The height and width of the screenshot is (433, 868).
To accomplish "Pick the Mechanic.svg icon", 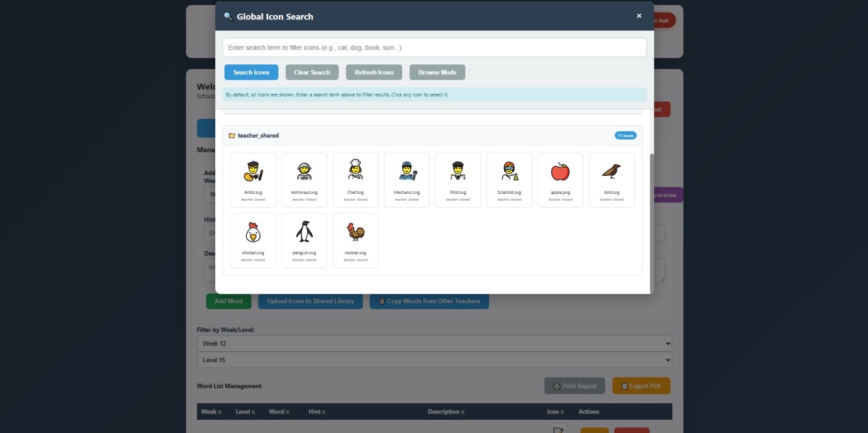I will [x=407, y=179].
